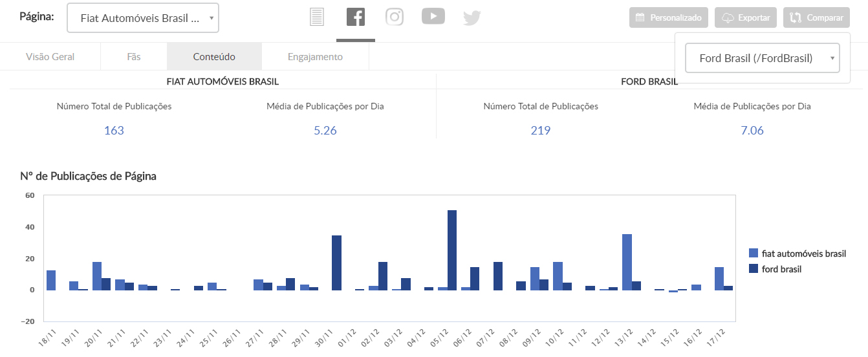Click Ford total publications value 219
Viewport: 868px width, 357px height.
point(540,130)
